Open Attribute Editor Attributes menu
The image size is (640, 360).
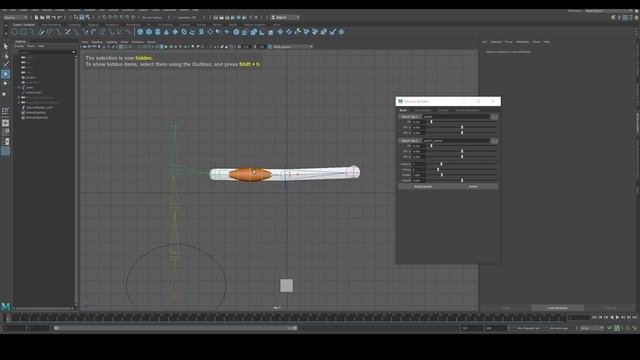(522, 42)
